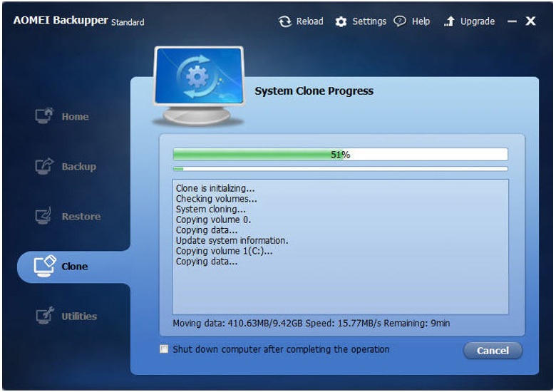Click the Settings text label
The width and height of the screenshot is (556, 392).
(x=369, y=21)
